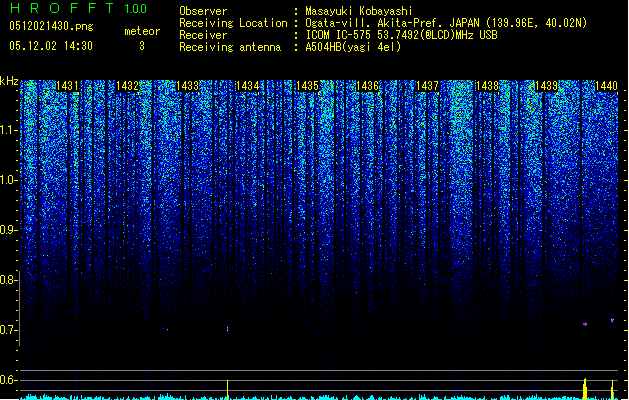The height and width of the screenshot is (400, 629).
Task: Click the Observer label
Action: pyautogui.click(x=203, y=11)
